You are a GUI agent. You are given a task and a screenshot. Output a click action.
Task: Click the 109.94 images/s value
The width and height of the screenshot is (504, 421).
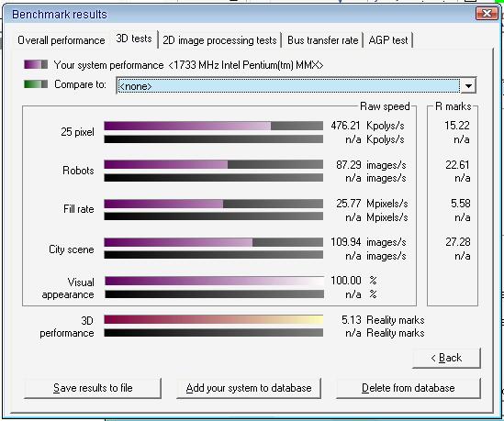click(368, 242)
